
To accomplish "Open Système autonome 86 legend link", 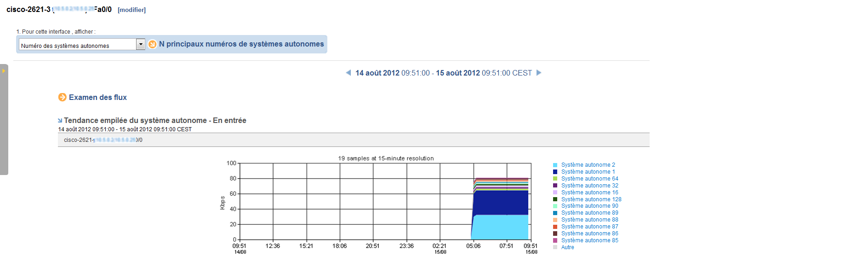I will click(590, 234).
